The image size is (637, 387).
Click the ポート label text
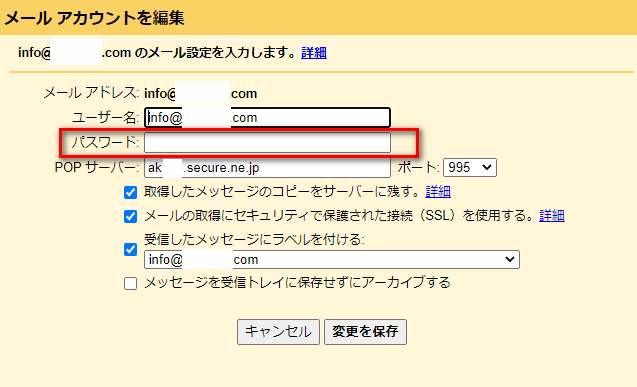tap(418, 167)
